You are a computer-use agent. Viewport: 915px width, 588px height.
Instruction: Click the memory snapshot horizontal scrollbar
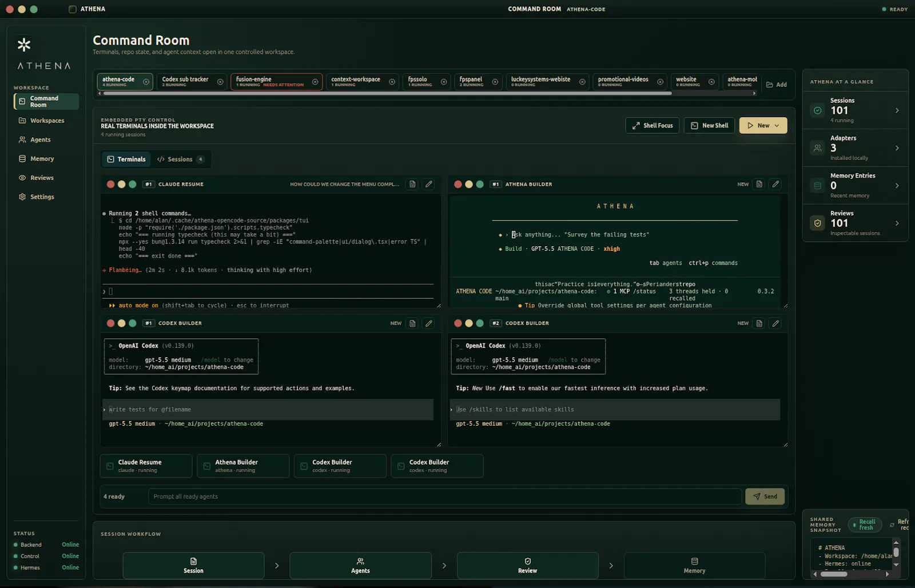pos(834,574)
